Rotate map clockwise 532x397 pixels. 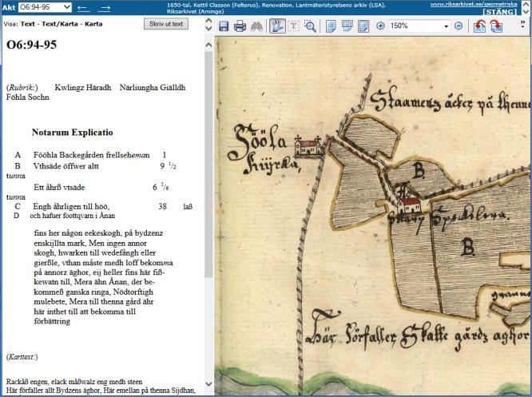click(x=496, y=26)
